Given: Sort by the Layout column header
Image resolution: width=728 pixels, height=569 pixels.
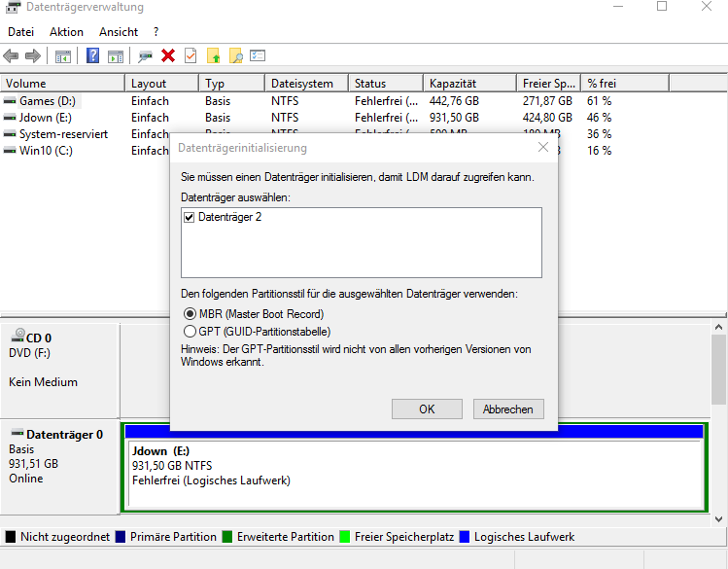Looking at the screenshot, I should point(162,84).
